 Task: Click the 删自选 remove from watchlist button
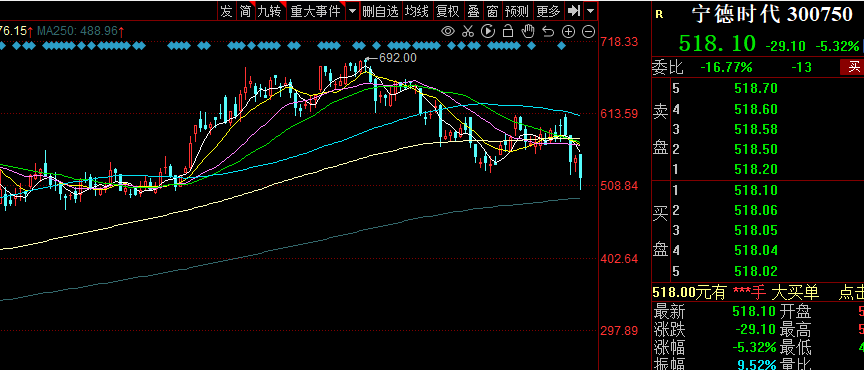click(x=380, y=10)
